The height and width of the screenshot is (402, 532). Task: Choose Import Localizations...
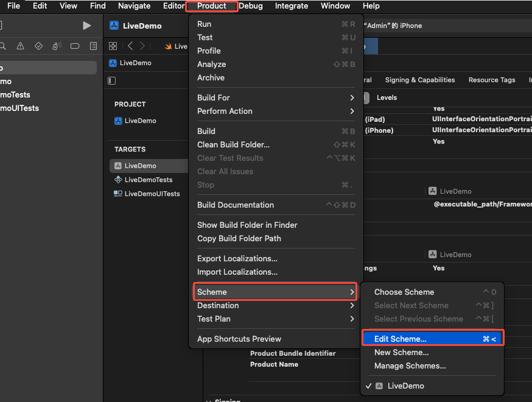coord(276,272)
